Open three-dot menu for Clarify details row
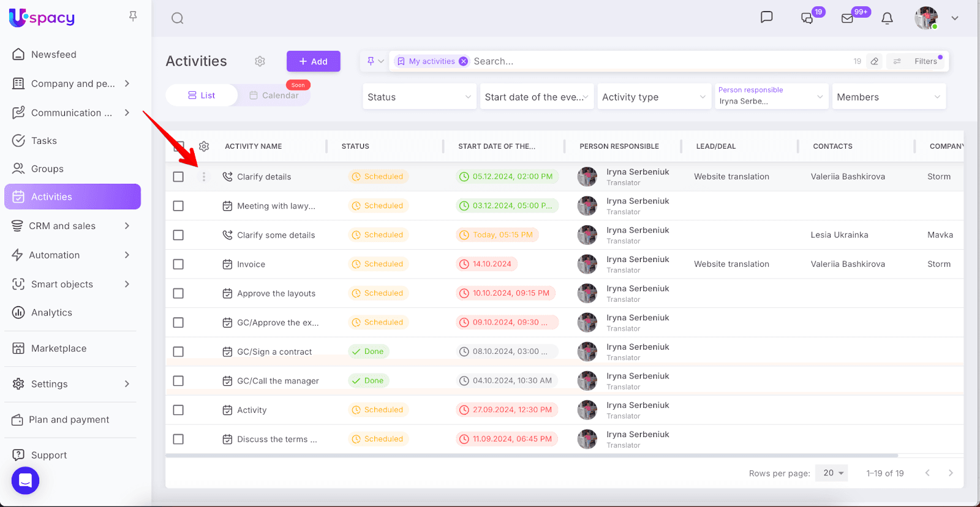Viewport: 980px width, 507px height. (x=204, y=177)
